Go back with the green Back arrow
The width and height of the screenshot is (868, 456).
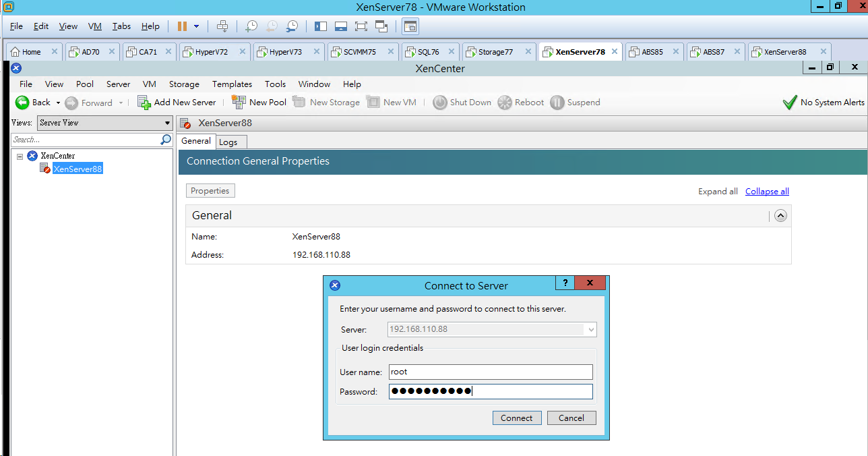point(22,102)
